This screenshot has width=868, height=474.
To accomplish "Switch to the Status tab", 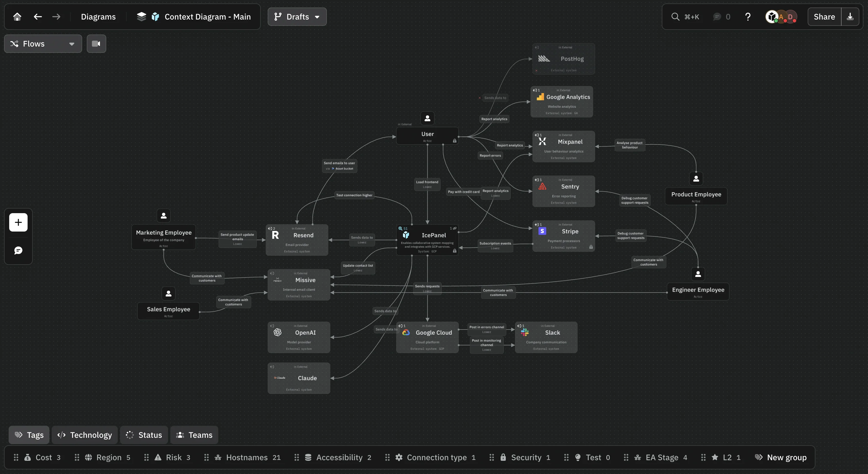I will point(144,435).
